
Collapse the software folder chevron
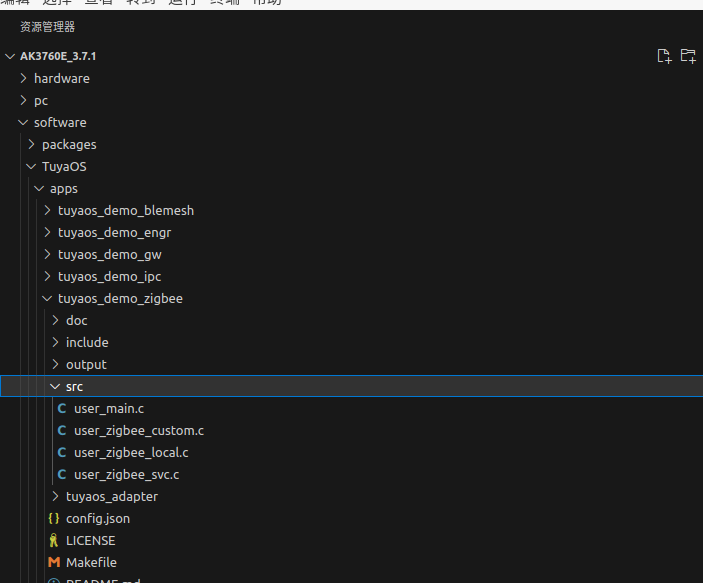(x=23, y=122)
